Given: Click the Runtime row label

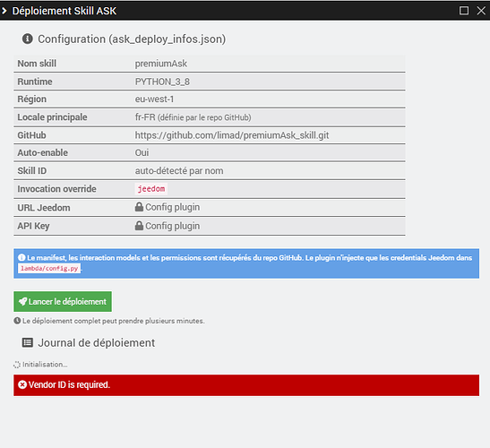Looking at the screenshot, I should (x=35, y=82).
